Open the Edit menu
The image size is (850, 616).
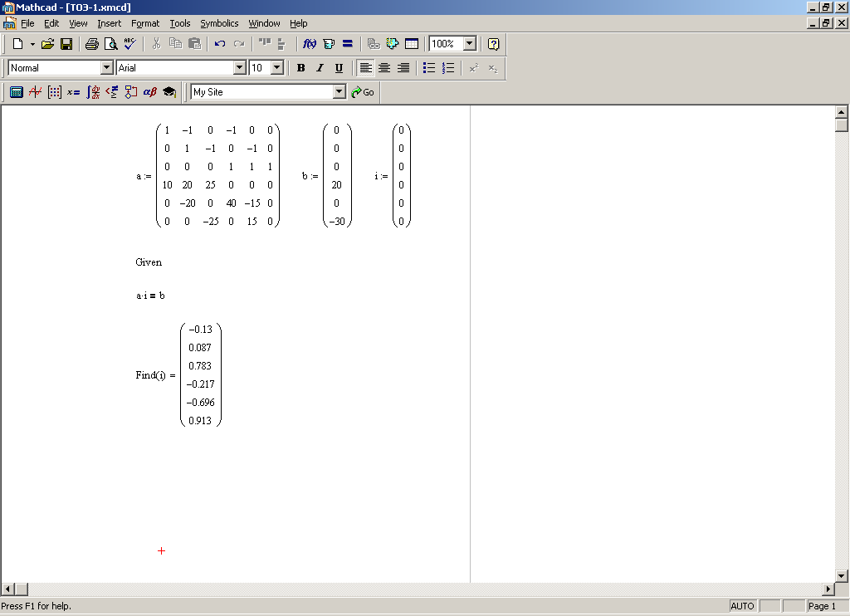[51, 23]
